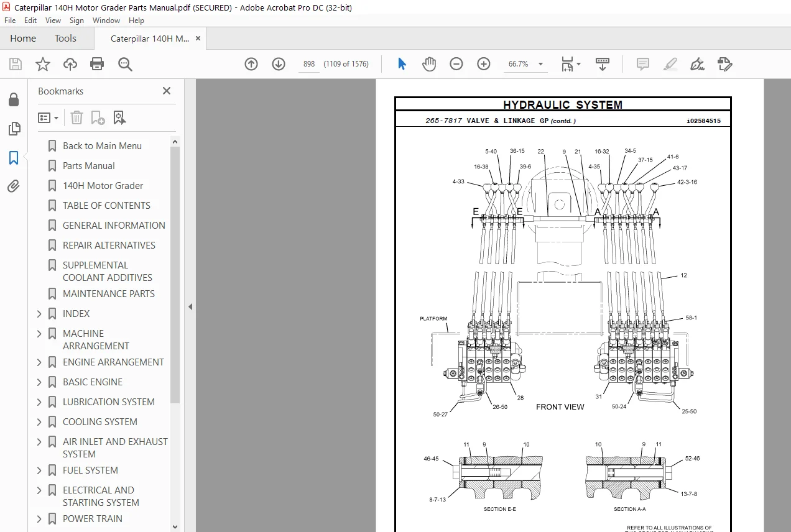Screen dimensions: 791x532
Task: Open the File menu
Action: 10,21
